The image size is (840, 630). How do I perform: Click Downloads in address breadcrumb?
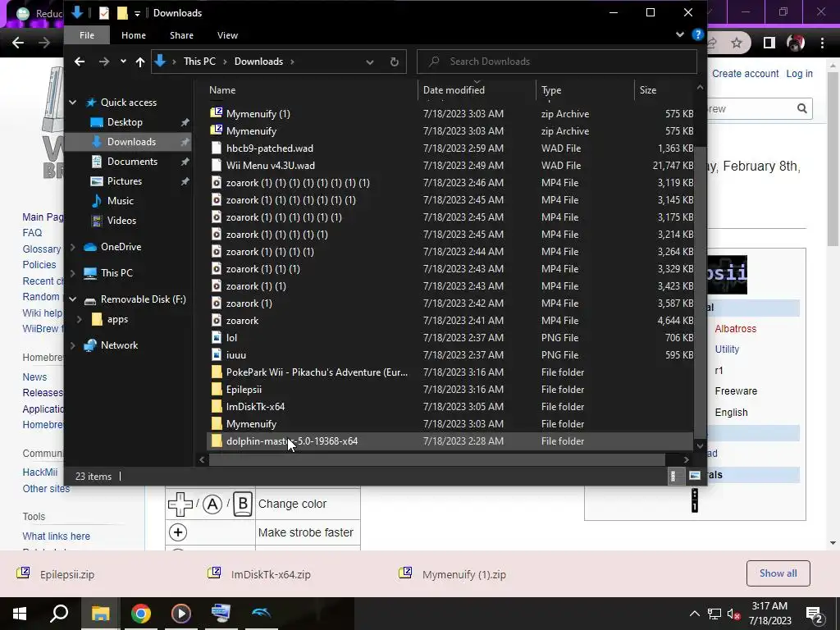click(258, 61)
